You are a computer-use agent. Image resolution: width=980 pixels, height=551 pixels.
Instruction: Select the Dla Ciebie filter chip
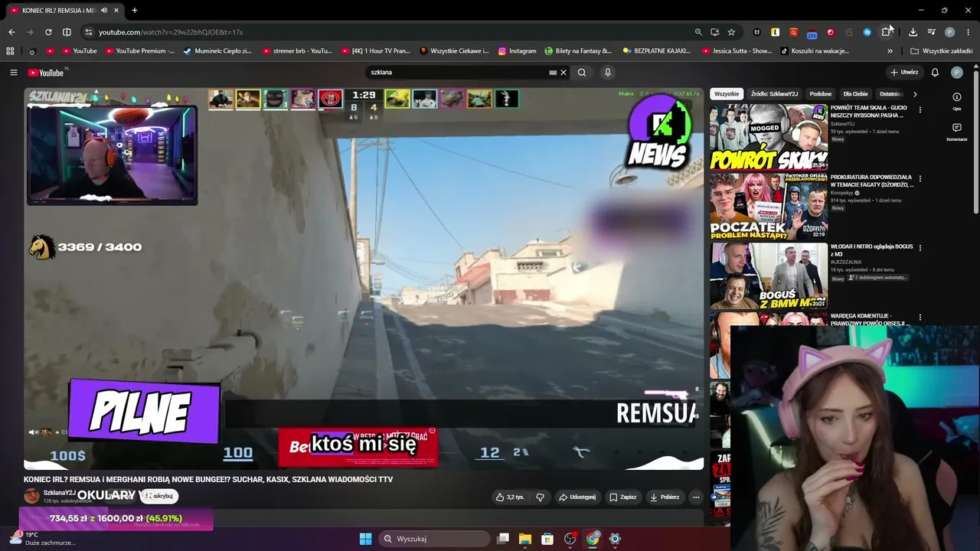[x=855, y=94]
